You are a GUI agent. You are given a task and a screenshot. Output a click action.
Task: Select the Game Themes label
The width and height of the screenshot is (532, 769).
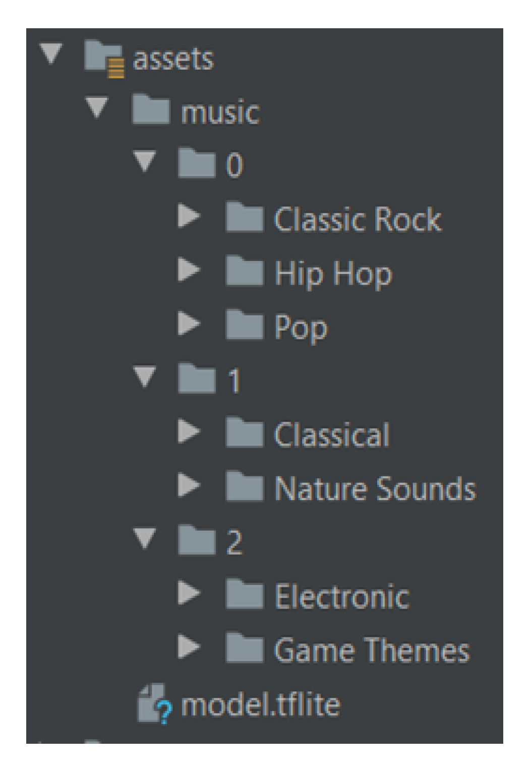(x=372, y=649)
